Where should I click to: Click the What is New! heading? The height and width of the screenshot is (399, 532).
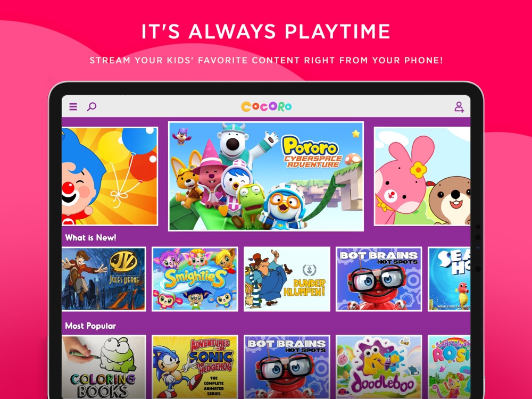tap(90, 237)
